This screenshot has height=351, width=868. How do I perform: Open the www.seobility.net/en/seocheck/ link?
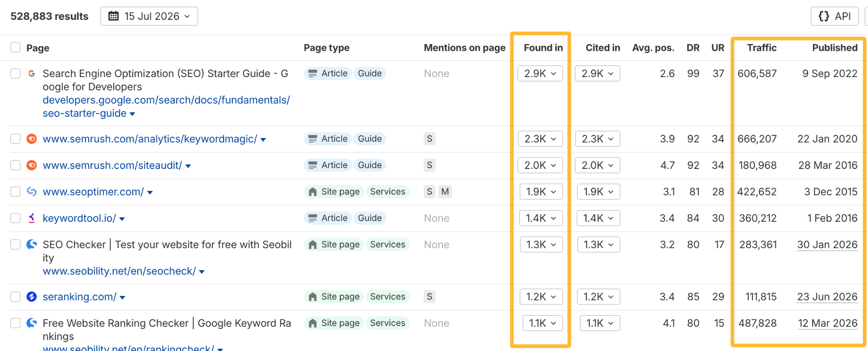pos(119,271)
